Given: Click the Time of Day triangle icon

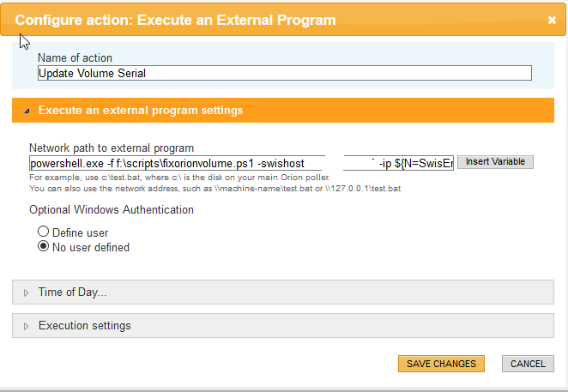Looking at the screenshot, I should (x=26, y=292).
